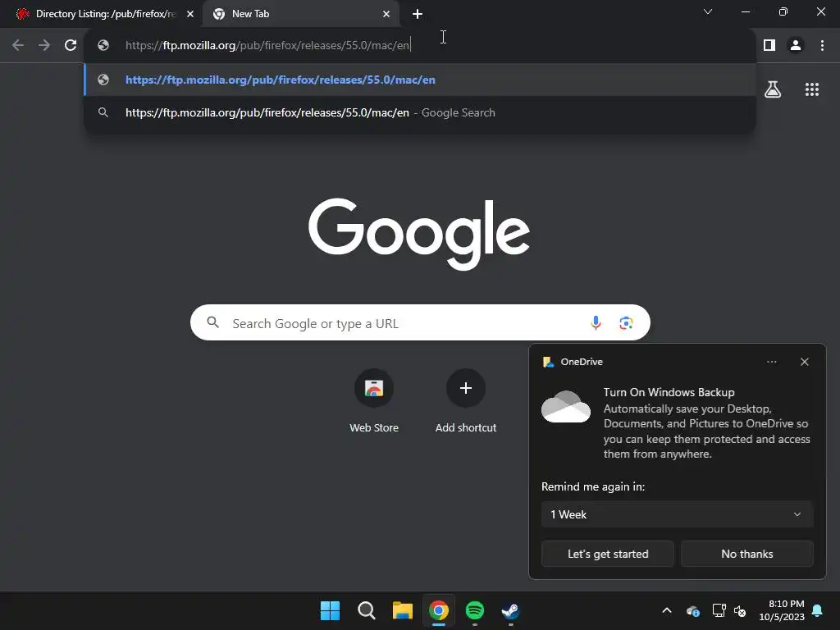Open the Chrome profile avatar
The width and height of the screenshot is (840, 630).
coord(796,46)
